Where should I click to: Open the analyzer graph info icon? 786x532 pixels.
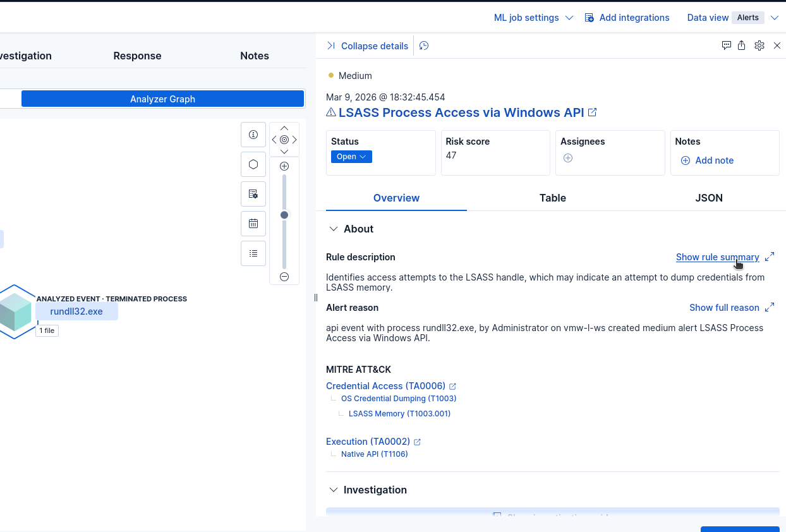pos(253,135)
